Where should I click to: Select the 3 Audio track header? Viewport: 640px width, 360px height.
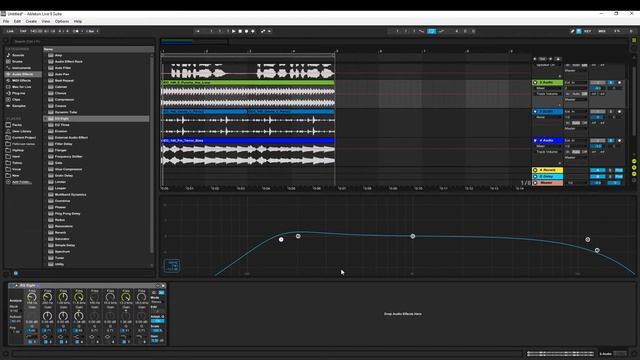click(x=547, y=111)
